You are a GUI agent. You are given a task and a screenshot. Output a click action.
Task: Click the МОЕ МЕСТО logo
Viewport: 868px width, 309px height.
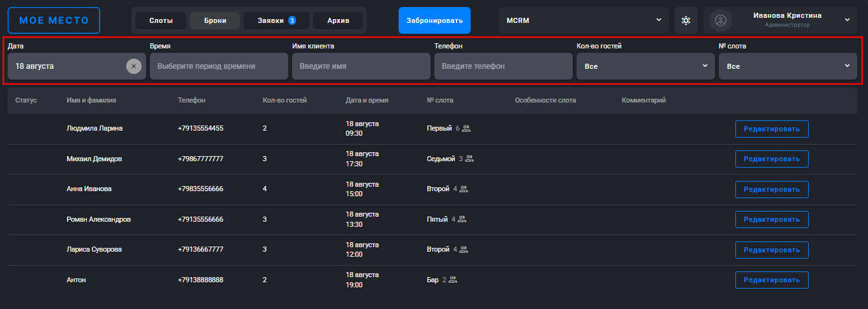coord(54,20)
